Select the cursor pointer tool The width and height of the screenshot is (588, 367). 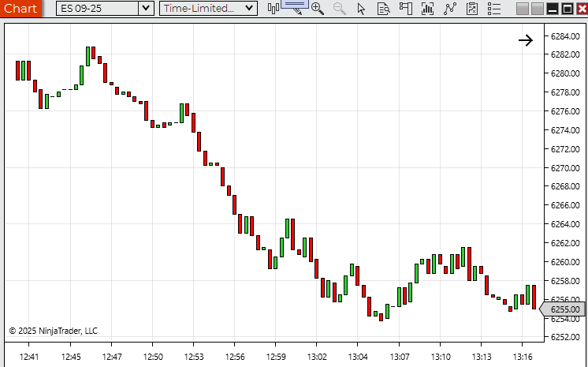(361, 9)
